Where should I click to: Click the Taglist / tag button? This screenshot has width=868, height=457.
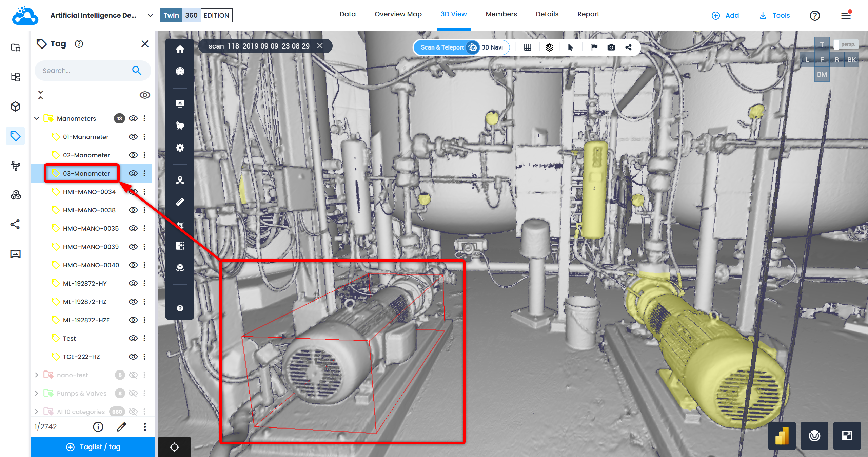pos(93,447)
